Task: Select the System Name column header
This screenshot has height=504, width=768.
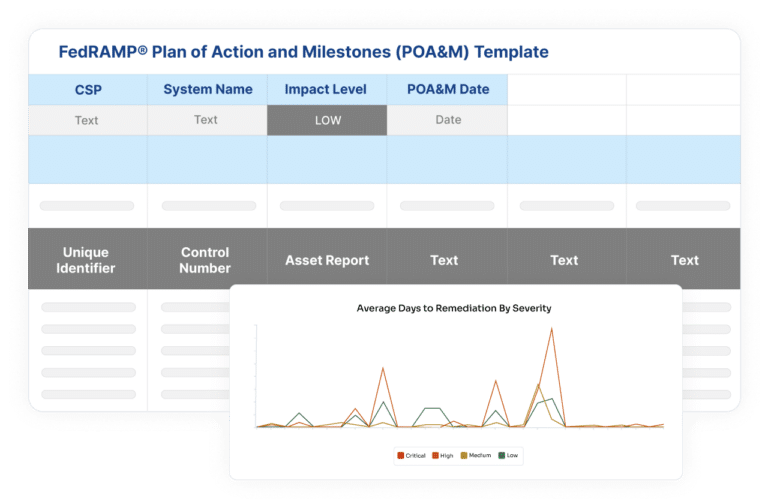Action: click(x=208, y=90)
